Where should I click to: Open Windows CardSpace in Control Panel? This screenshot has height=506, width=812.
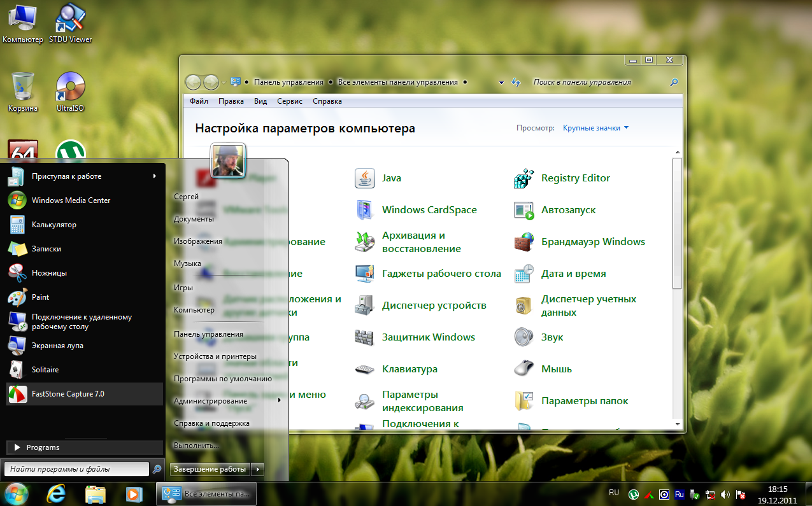pyautogui.click(x=416, y=210)
